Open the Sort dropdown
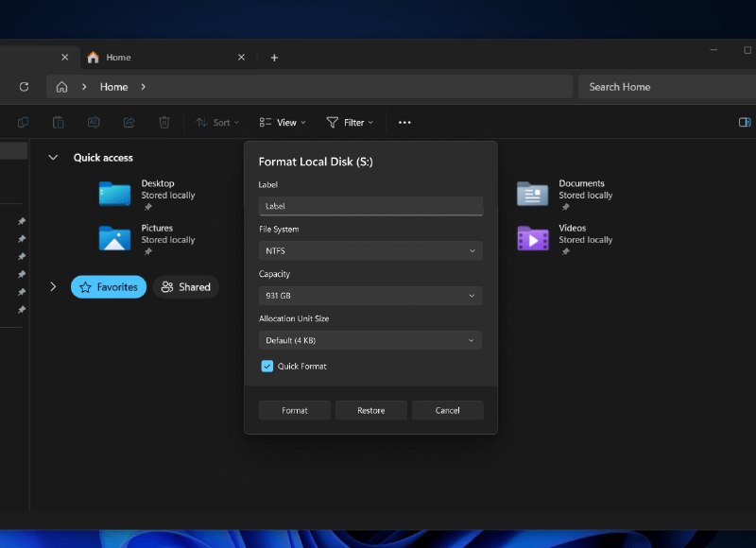Screen dimensions: 756x548 coord(217,123)
